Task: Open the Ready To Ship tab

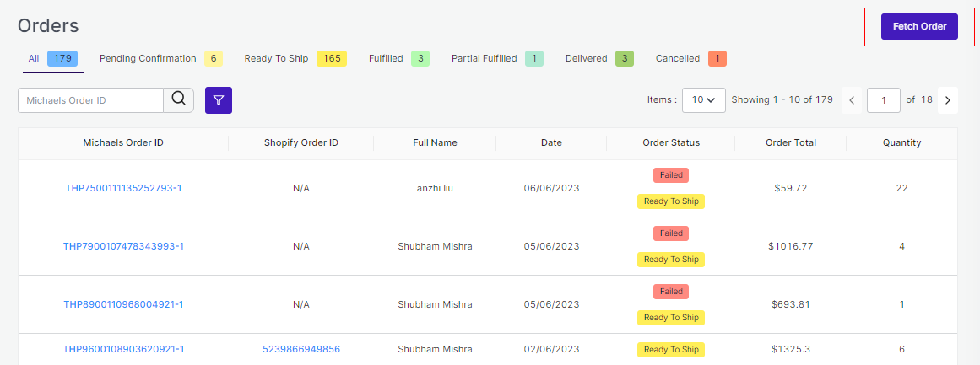Action: pos(295,59)
